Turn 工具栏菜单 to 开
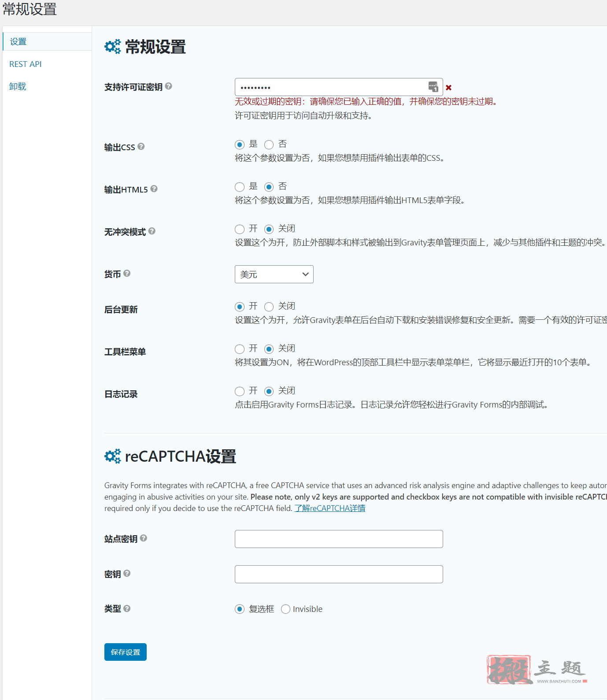Screen dimensions: 607x700 (x=240, y=349)
